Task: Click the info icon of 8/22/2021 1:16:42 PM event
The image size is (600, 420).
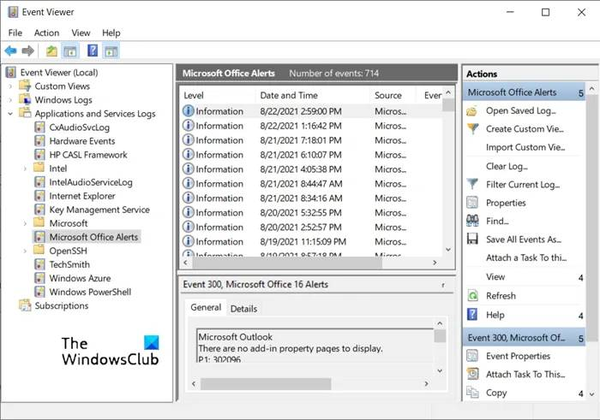Action: (x=188, y=125)
